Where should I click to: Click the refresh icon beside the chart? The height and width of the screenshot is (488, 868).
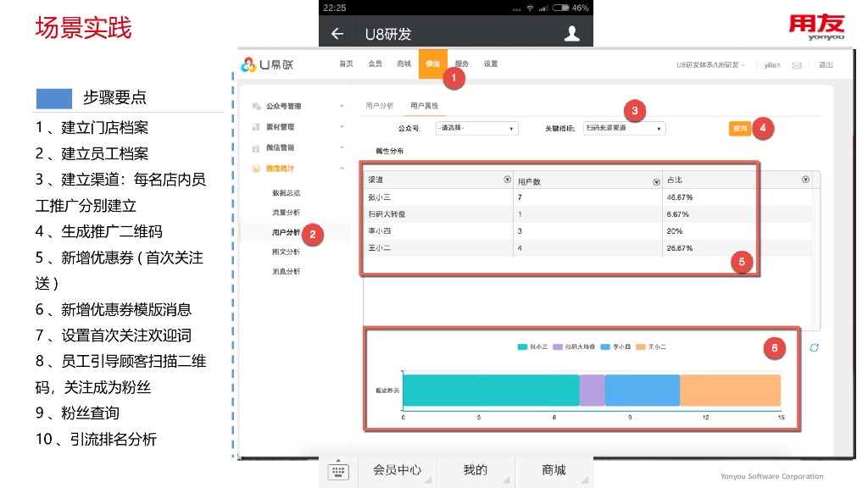(814, 347)
